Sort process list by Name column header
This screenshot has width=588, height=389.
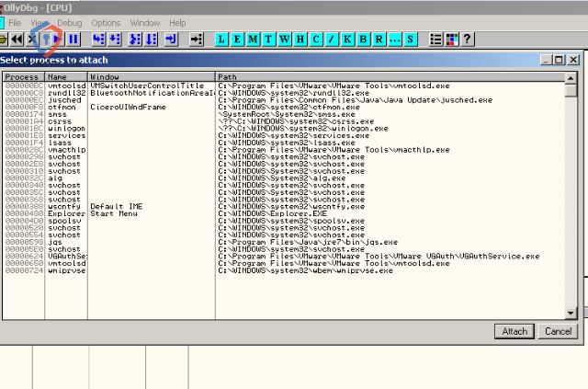pos(66,76)
